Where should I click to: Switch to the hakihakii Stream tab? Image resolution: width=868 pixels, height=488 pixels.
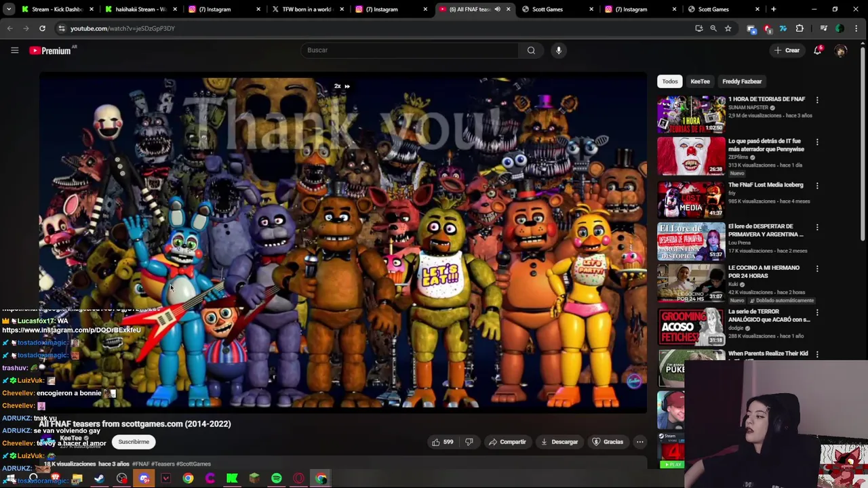140,9
